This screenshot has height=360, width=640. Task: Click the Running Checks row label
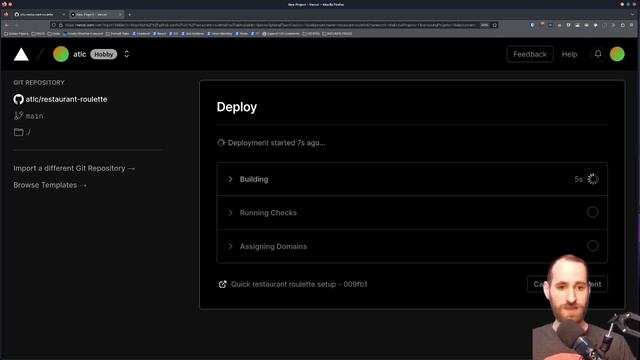[x=268, y=213]
